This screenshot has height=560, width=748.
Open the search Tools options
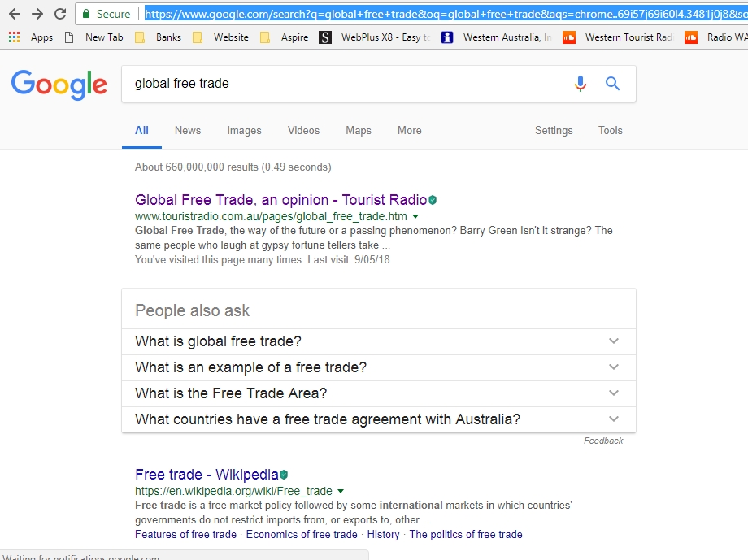(x=610, y=131)
